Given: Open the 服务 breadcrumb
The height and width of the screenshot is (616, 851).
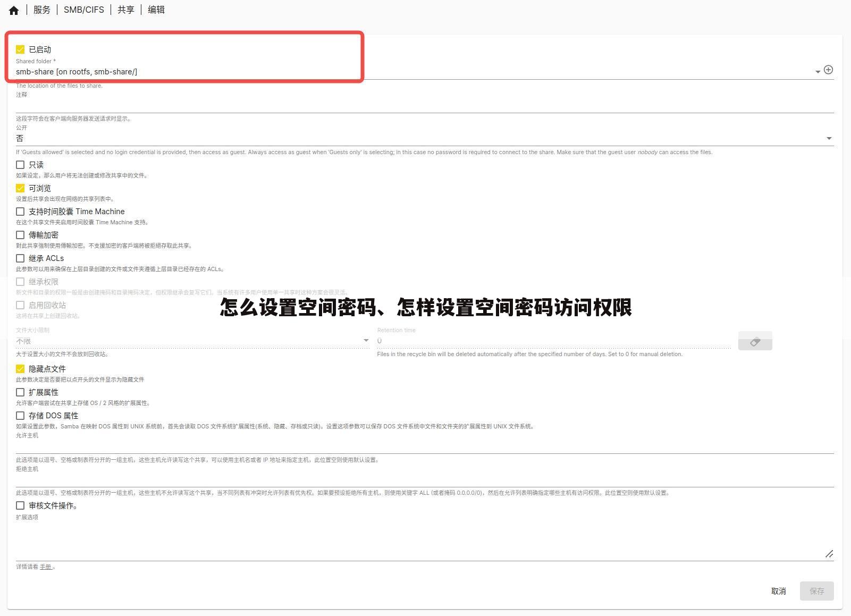Looking at the screenshot, I should pos(41,10).
